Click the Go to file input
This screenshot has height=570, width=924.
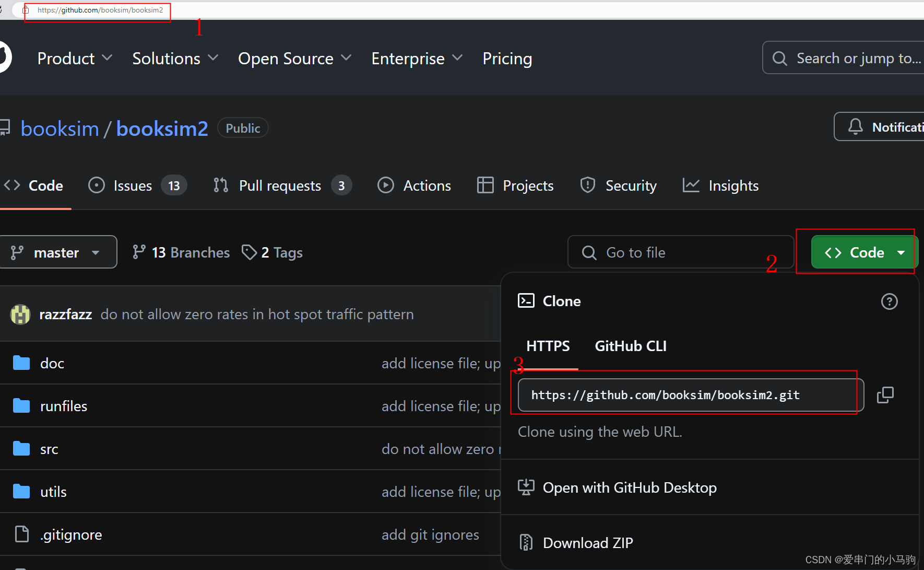tap(681, 252)
